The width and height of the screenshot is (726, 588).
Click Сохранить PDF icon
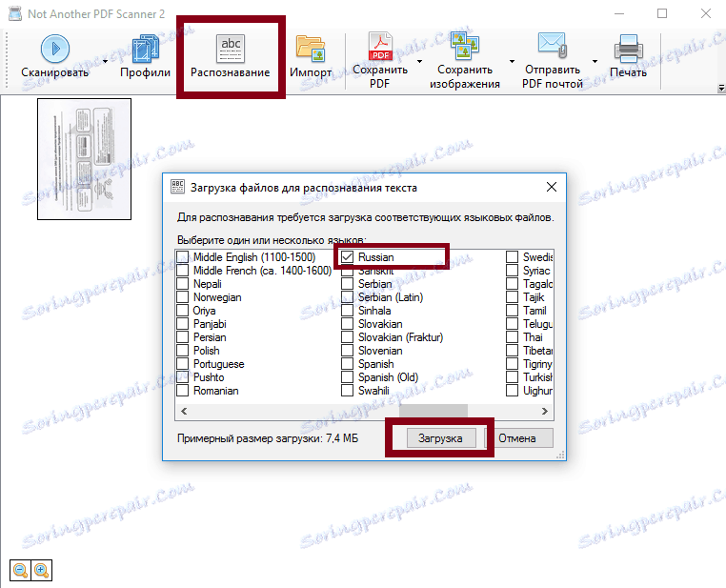click(380, 46)
